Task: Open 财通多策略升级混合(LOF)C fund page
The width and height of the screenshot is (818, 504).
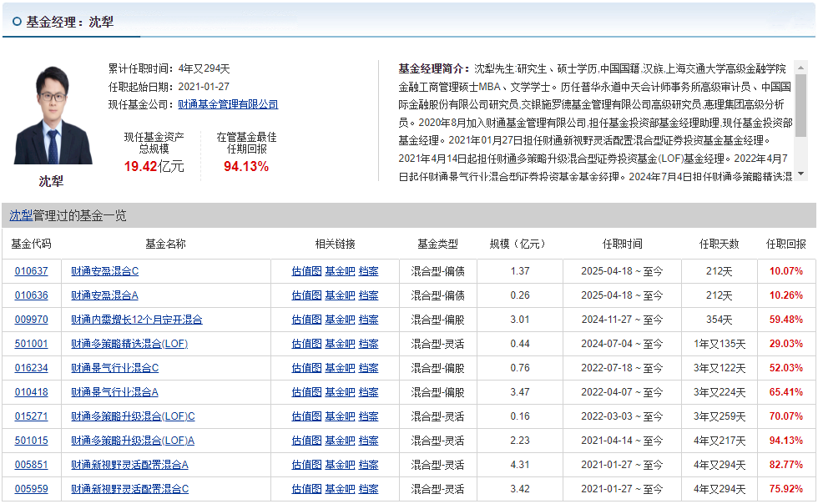Action: point(133,416)
